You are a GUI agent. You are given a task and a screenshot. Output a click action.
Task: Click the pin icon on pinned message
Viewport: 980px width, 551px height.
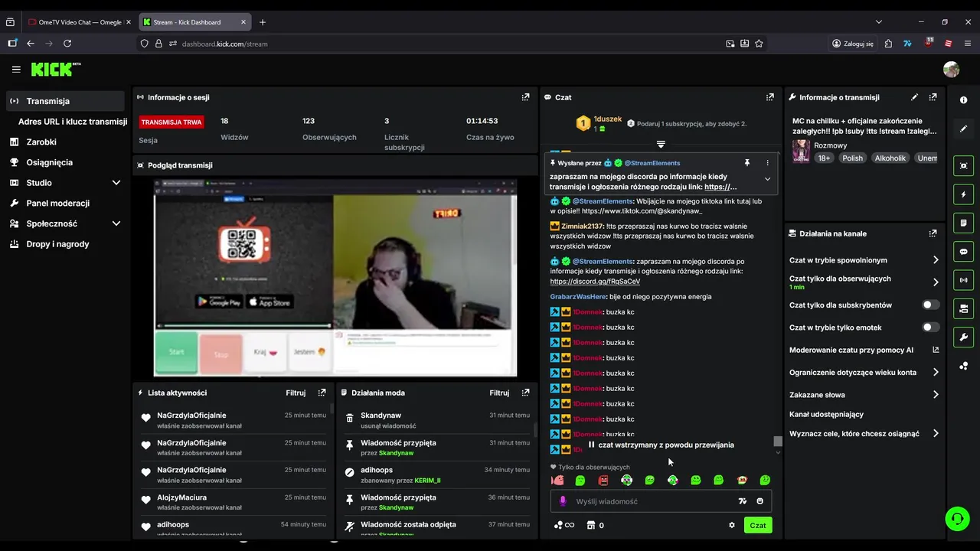pos(746,162)
